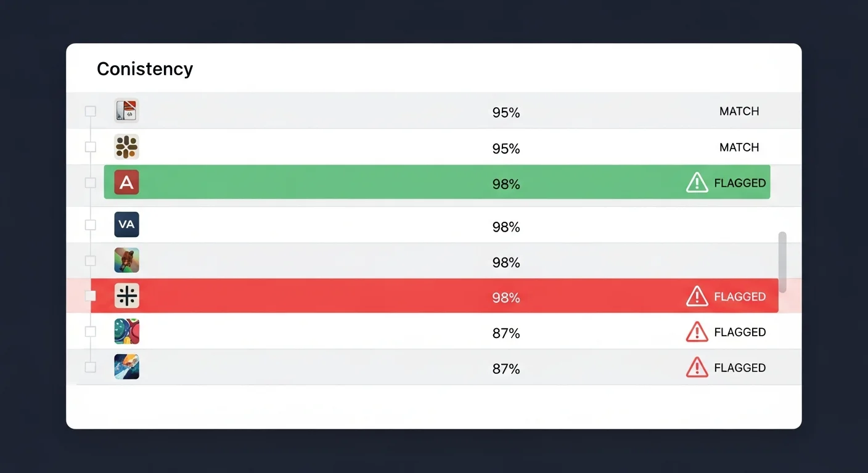Click the teal and red circles app icon
The height and width of the screenshot is (473, 868).
coord(126,331)
